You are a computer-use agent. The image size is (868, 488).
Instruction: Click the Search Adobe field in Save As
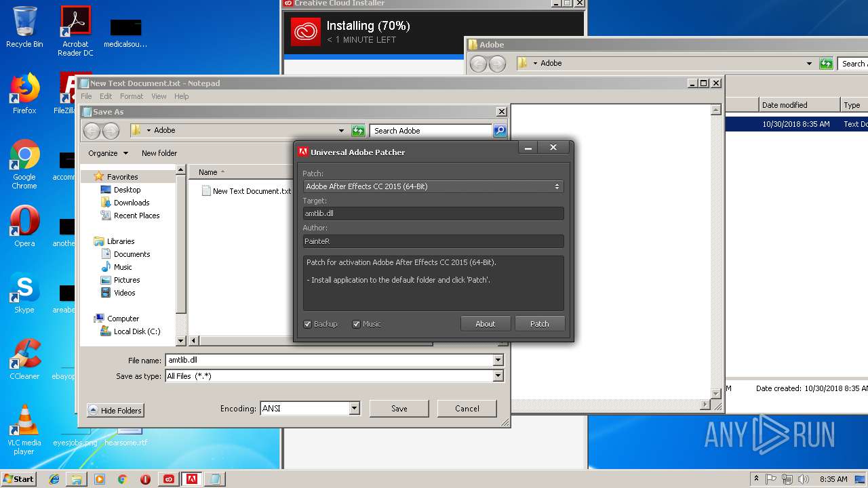click(431, 131)
